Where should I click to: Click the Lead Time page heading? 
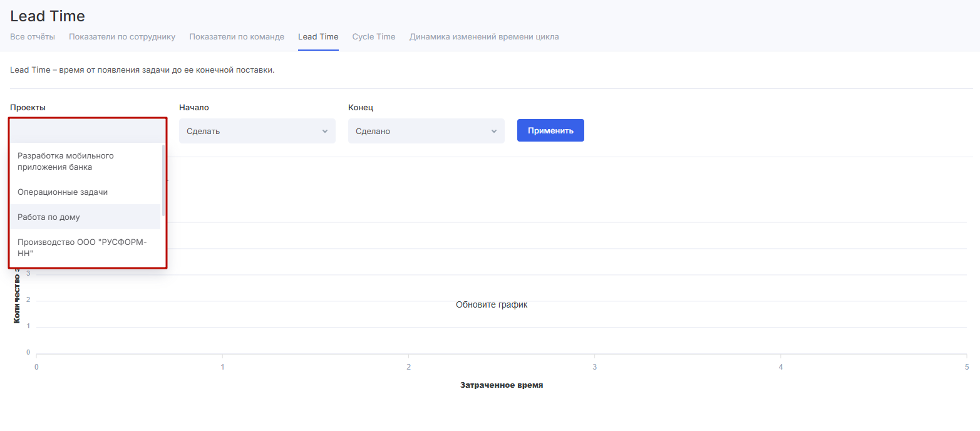(x=48, y=16)
